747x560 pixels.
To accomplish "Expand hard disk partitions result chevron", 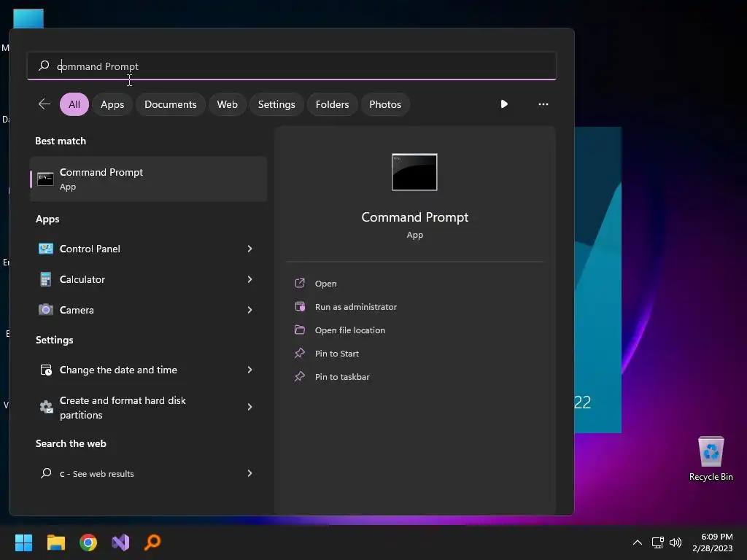I will point(249,407).
